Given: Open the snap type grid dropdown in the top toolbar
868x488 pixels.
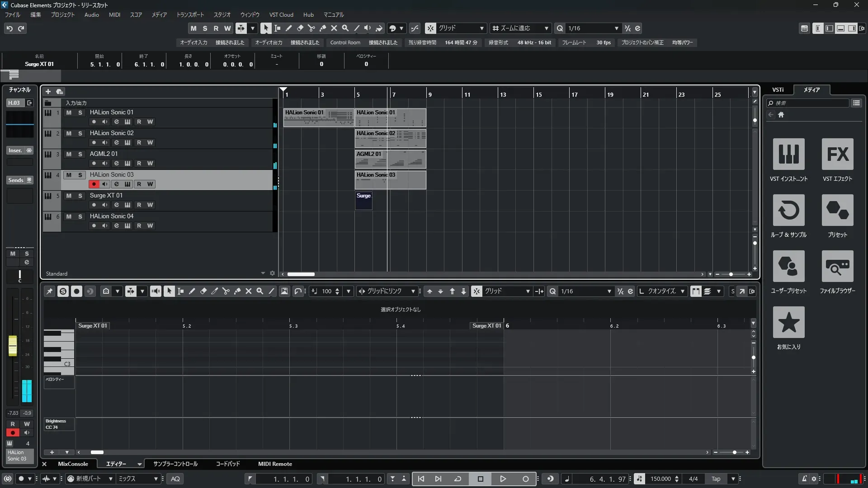Looking at the screenshot, I should (x=481, y=28).
